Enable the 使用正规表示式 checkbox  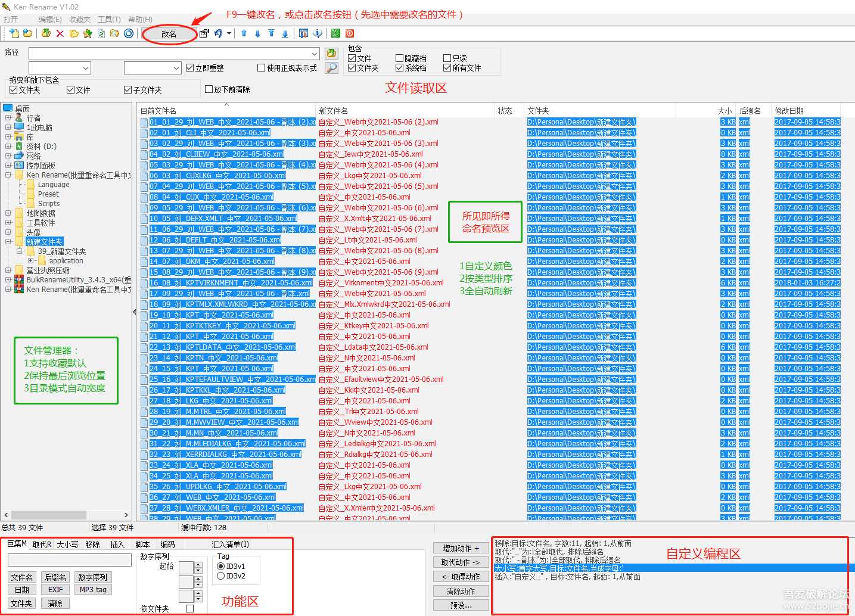coord(261,68)
